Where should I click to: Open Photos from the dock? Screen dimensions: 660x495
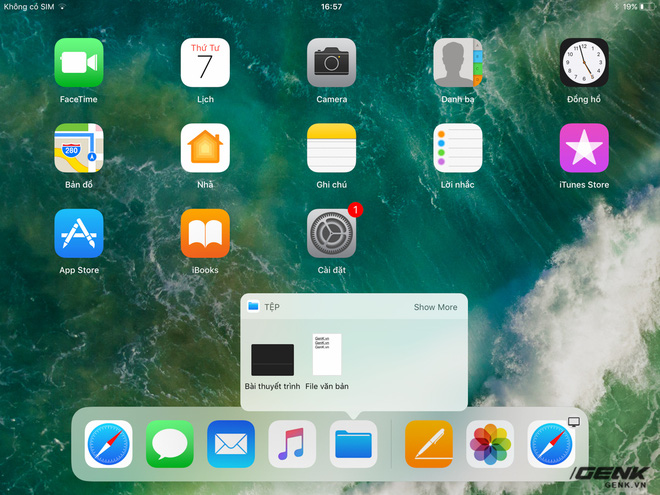pos(490,444)
